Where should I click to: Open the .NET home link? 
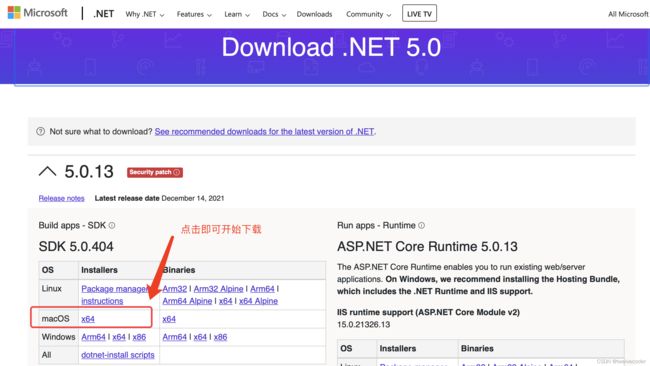[103, 14]
